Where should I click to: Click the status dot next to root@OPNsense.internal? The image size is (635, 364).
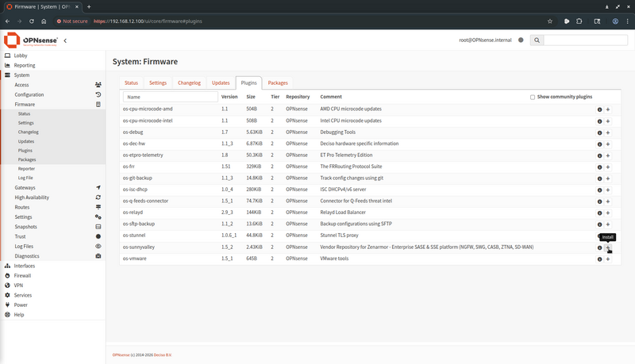pyautogui.click(x=521, y=40)
